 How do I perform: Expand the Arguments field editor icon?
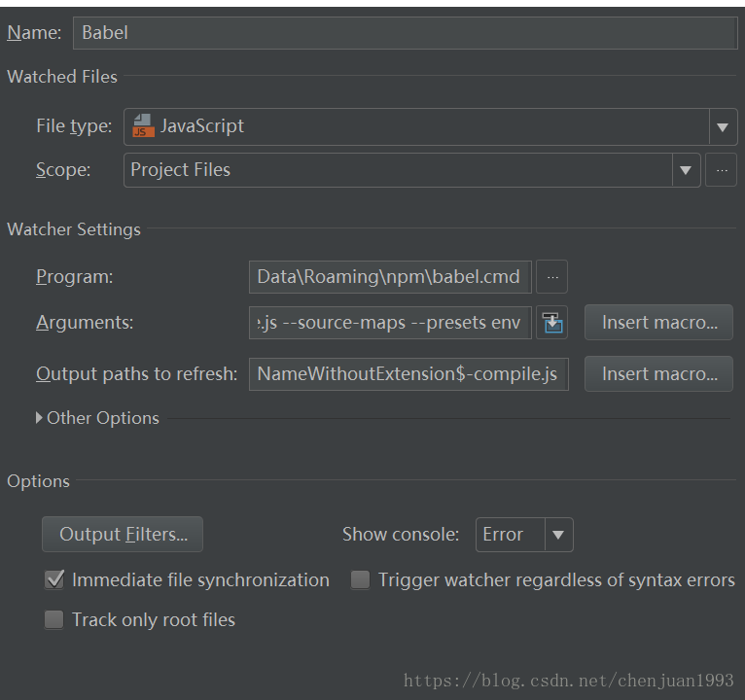[552, 323]
